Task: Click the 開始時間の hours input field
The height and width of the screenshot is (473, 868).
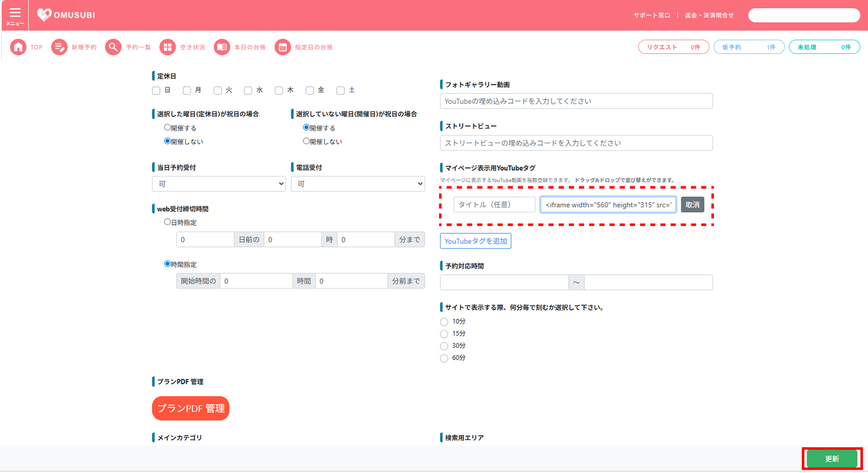Action: click(256, 281)
